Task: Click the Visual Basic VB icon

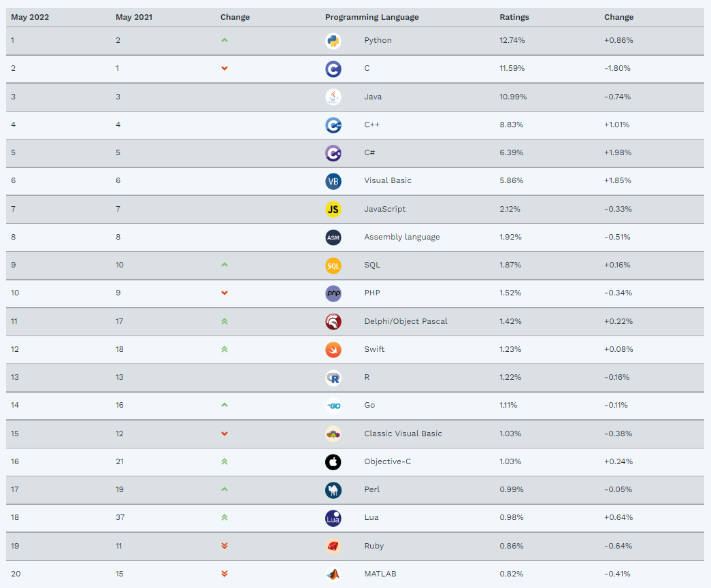Action: pyautogui.click(x=333, y=181)
